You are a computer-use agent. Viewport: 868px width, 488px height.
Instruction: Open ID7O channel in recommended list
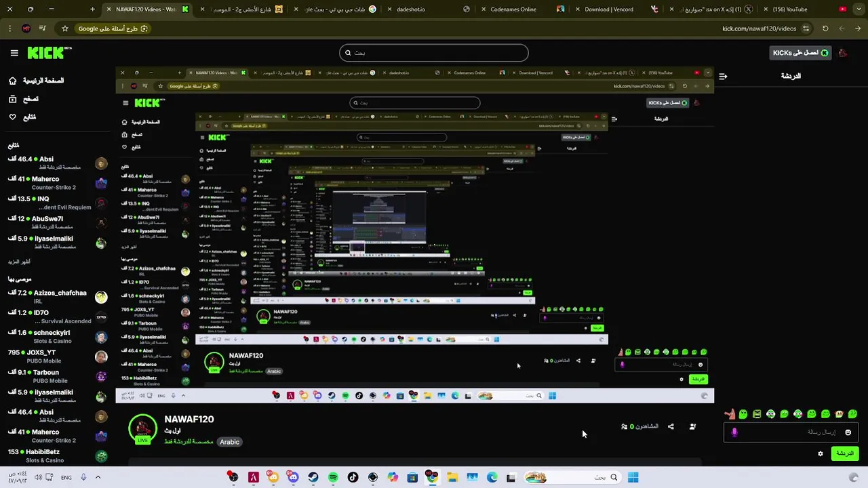tap(57, 317)
